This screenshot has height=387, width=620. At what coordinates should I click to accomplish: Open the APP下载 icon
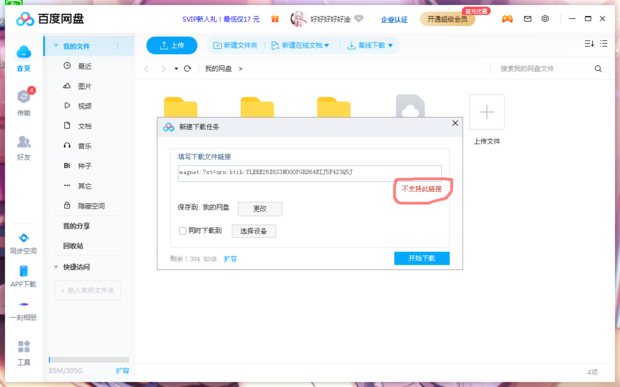24,271
